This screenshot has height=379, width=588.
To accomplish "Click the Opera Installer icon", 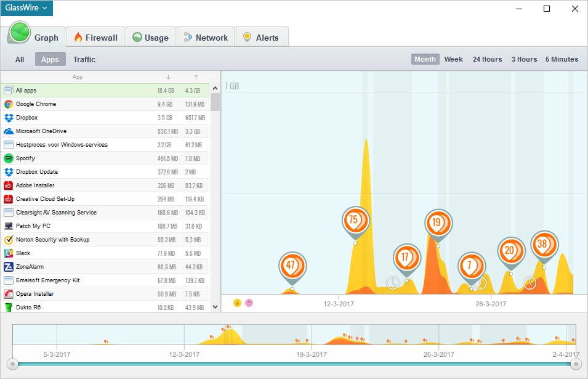I will pos(9,294).
